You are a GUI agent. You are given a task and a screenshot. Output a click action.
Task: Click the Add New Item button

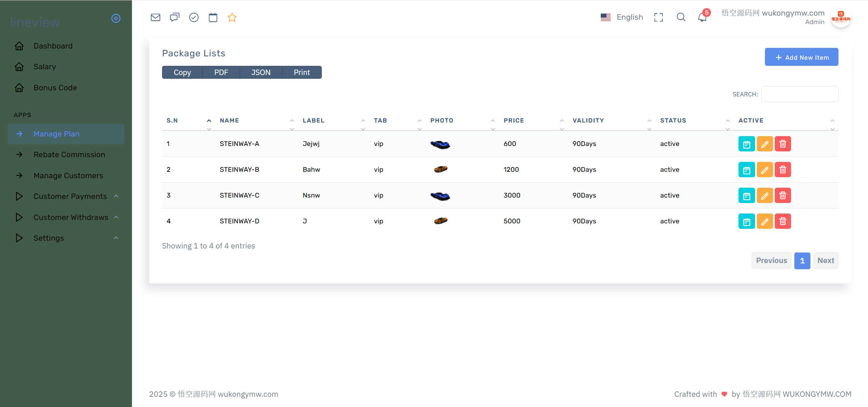pos(802,57)
